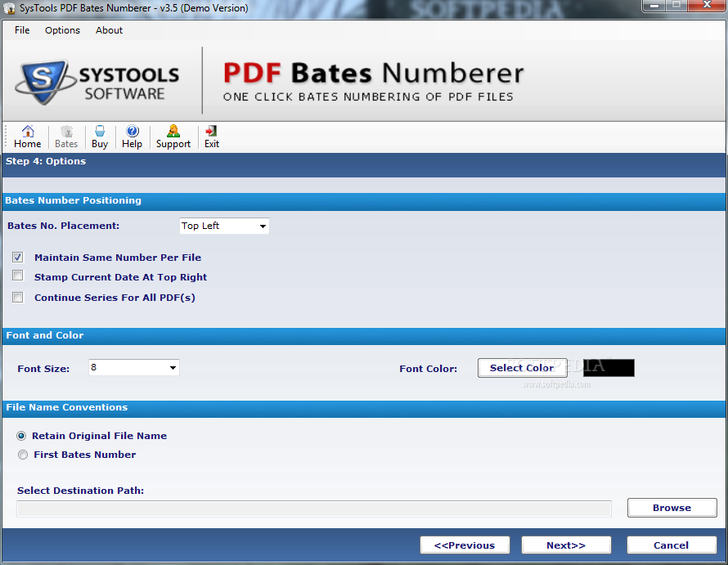Click the destination path input field

314,509
